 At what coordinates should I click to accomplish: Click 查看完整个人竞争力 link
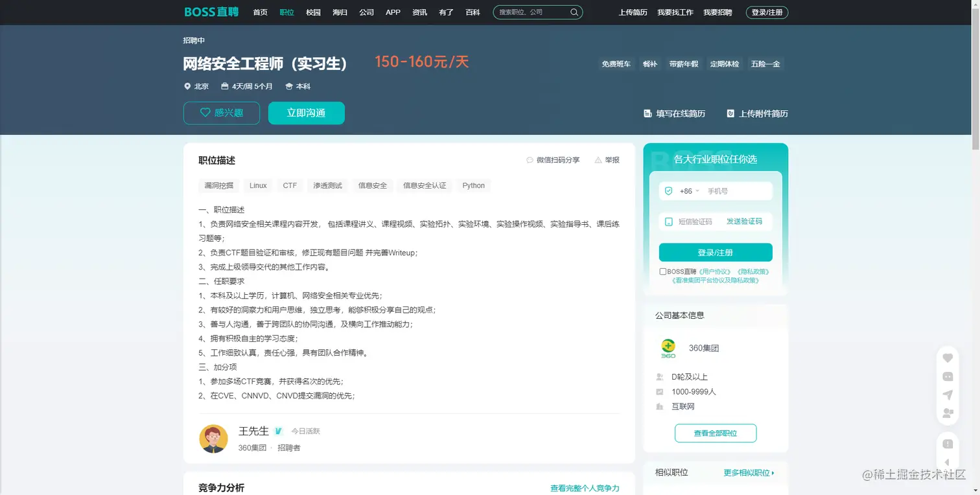click(585, 488)
